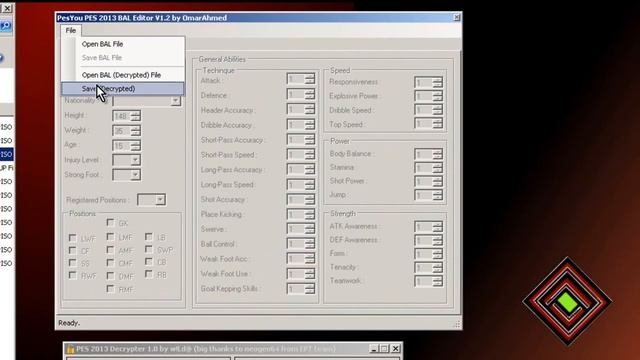Tick the SS position checkbox
The height and width of the screenshot is (360, 640).
(x=73, y=263)
